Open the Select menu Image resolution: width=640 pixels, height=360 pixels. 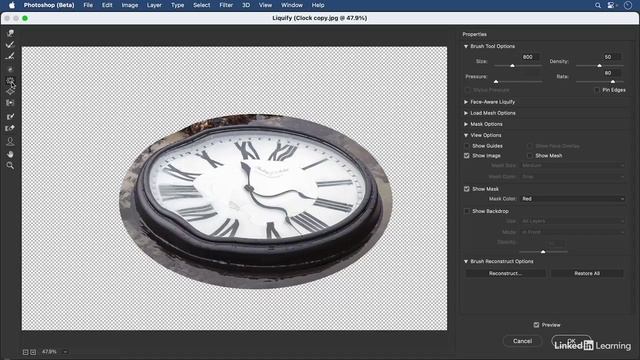(202, 5)
